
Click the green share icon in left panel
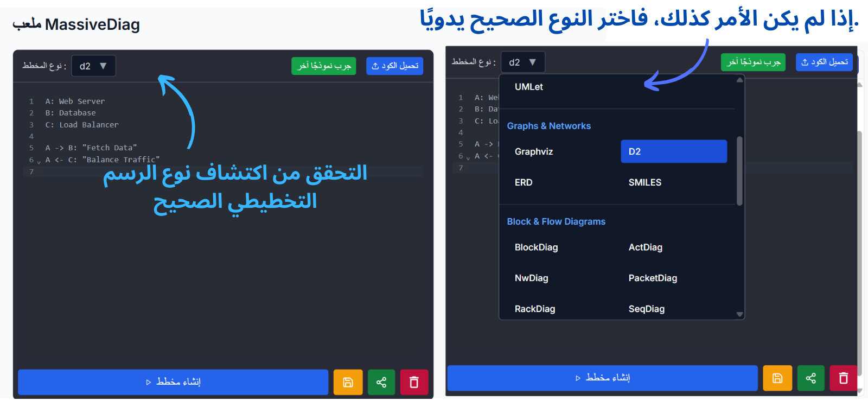point(381,383)
